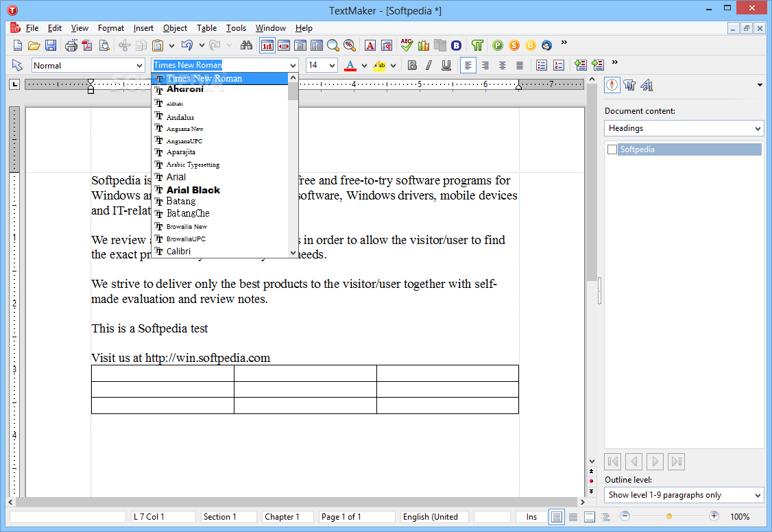Image resolution: width=772 pixels, height=532 pixels.
Task: Toggle formatting marks pilcrow icon
Action: click(477, 46)
